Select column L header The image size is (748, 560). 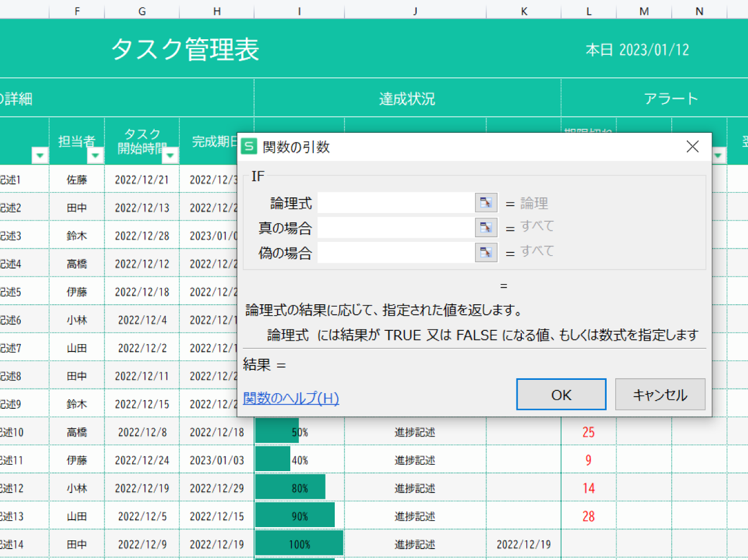pos(589,11)
